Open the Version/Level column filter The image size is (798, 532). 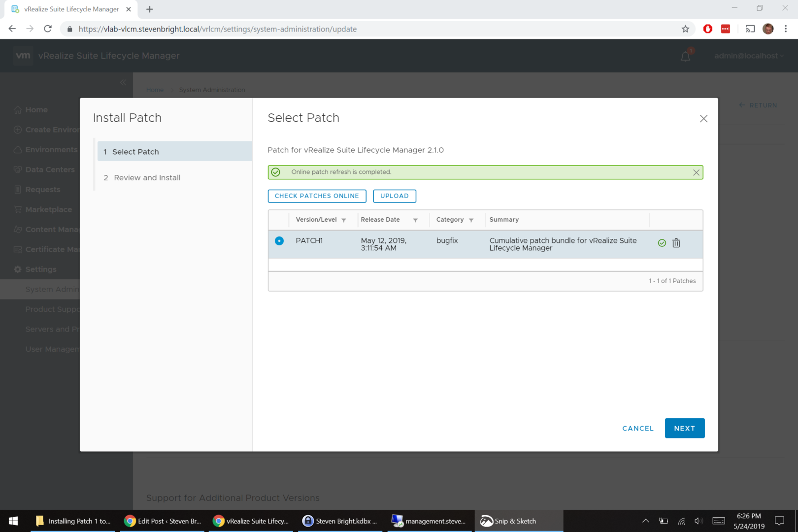tap(344, 220)
